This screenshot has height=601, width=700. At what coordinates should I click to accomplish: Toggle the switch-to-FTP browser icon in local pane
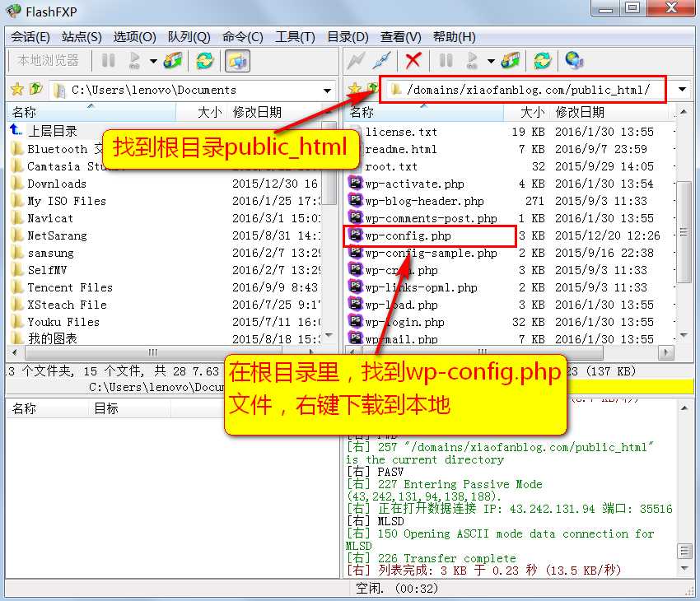[237, 61]
